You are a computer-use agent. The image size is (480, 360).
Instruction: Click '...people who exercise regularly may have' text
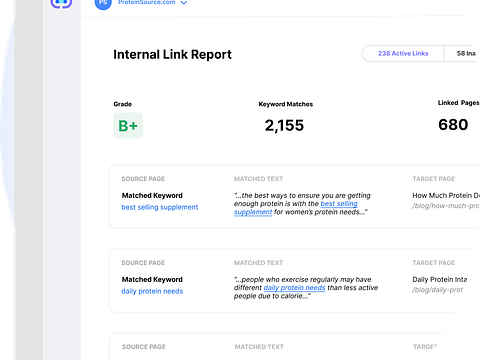303,279
